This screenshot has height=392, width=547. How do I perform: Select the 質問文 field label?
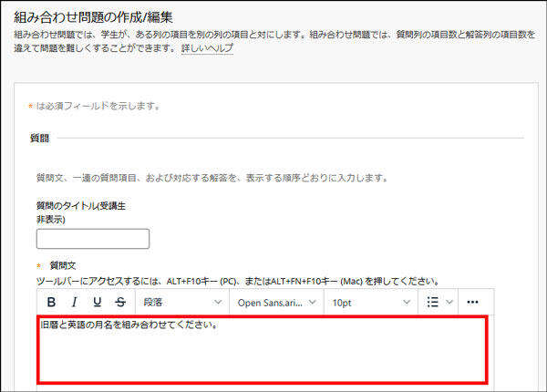[x=63, y=265]
